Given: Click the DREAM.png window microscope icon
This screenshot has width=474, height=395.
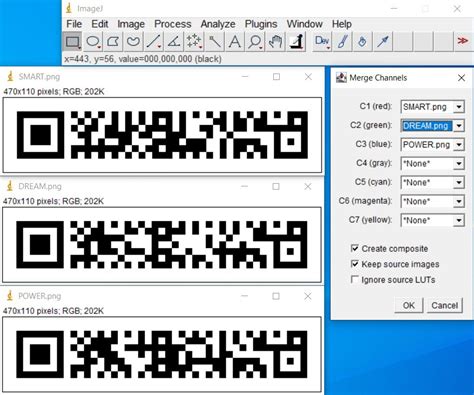Looking at the screenshot, I should (x=10, y=186).
